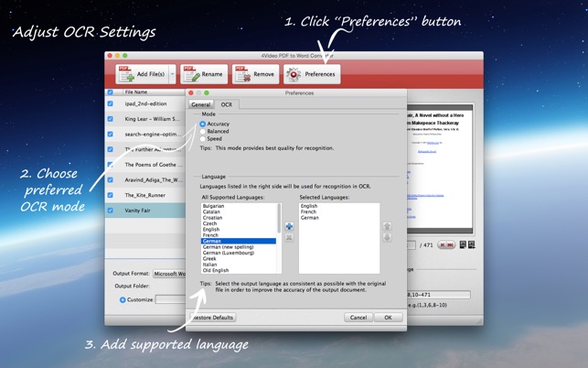Open the Output Format dropdown
The width and height of the screenshot is (588, 368).
(x=169, y=274)
